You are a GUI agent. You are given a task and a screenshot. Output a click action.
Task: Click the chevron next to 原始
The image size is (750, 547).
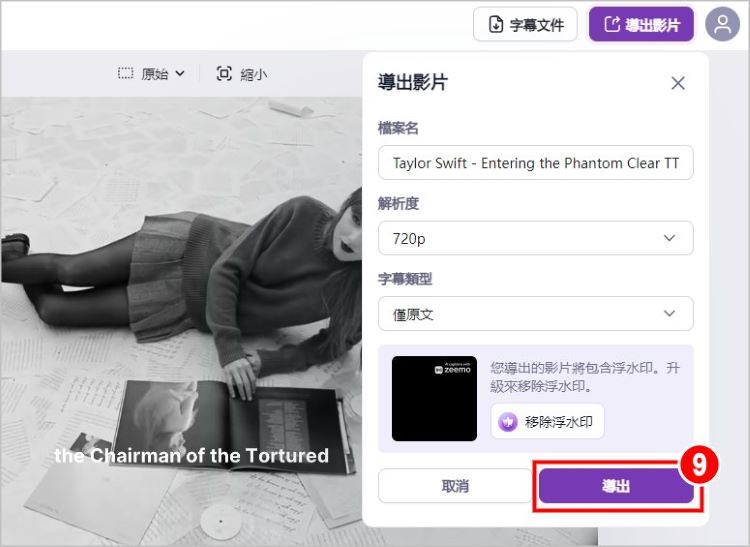point(180,74)
